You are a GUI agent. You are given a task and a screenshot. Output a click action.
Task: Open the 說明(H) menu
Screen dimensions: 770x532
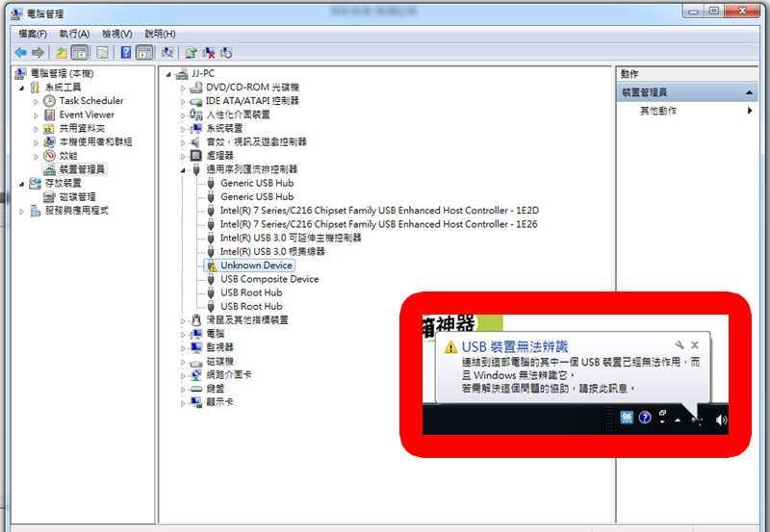(x=160, y=34)
